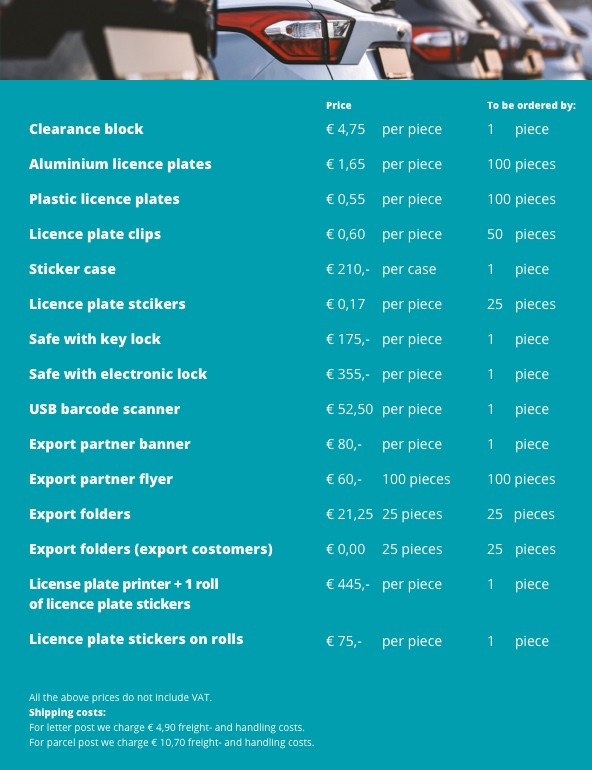Select the Aluminium licence plates row label
The width and height of the screenshot is (592, 770).
pyautogui.click(x=120, y=164)
